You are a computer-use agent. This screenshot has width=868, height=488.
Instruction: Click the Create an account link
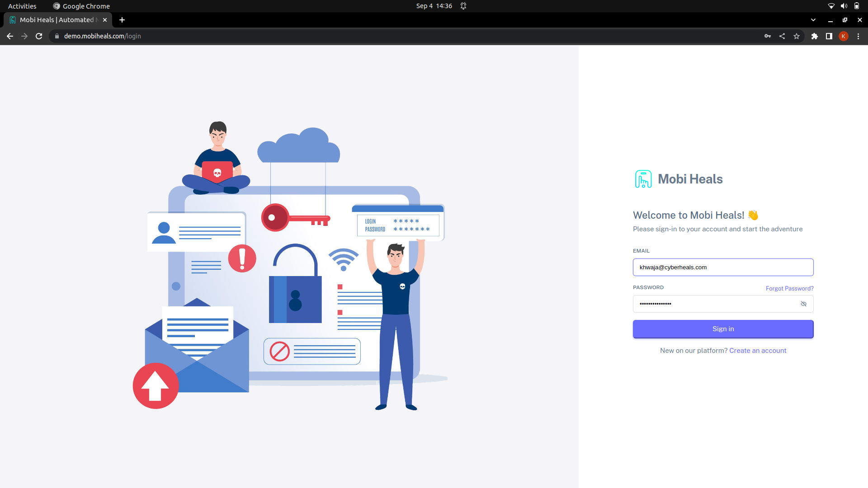758,351
